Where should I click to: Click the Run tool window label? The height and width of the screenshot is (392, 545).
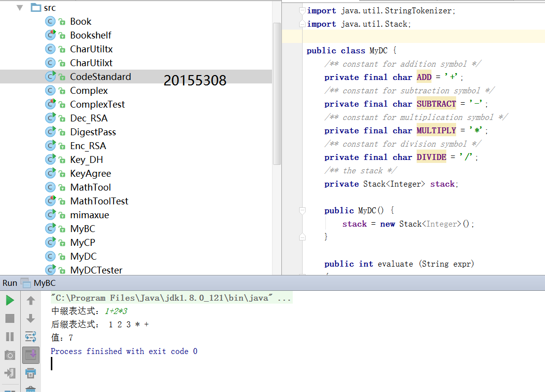click(x=10, y=283)
